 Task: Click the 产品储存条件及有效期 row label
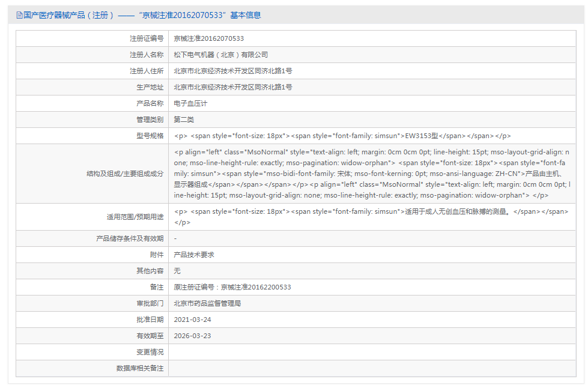pos(129,238)
